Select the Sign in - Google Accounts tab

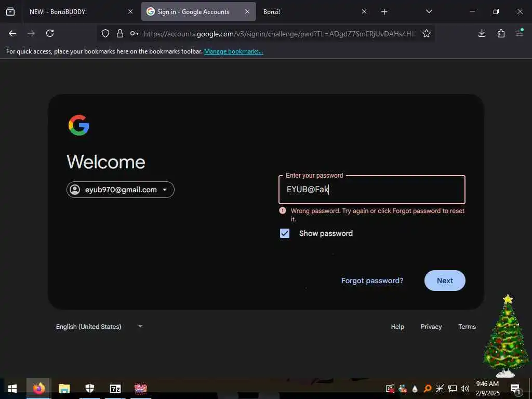(198, 11)
